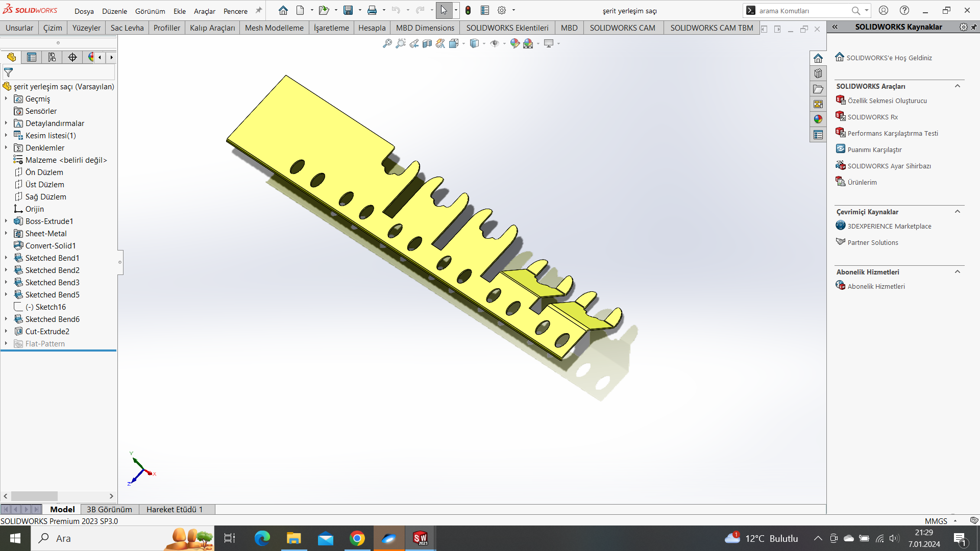Click the Save icon in the toolbar
Screen dimensions: 980x551
pos(348,10)
